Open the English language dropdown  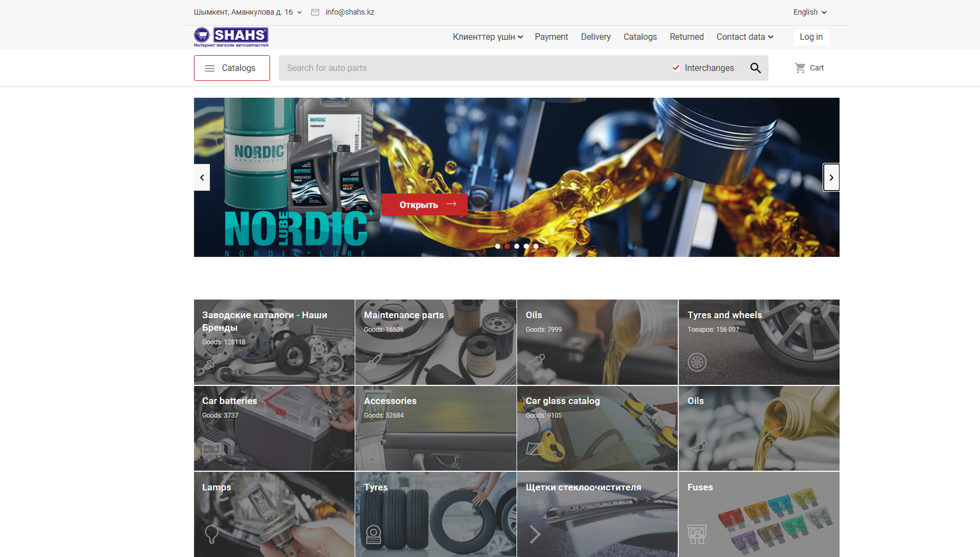click(x=809, y=12)
